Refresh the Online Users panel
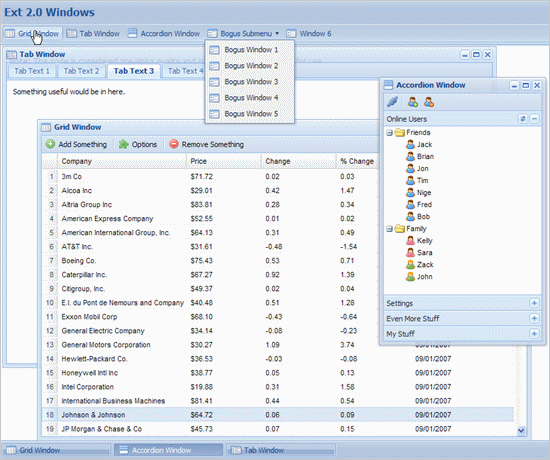 pyautogui.click(x=523, y=119)
